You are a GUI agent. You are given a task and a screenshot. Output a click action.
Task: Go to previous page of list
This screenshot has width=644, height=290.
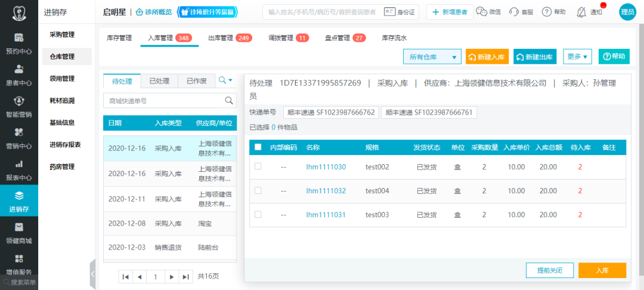click(139, 277)
